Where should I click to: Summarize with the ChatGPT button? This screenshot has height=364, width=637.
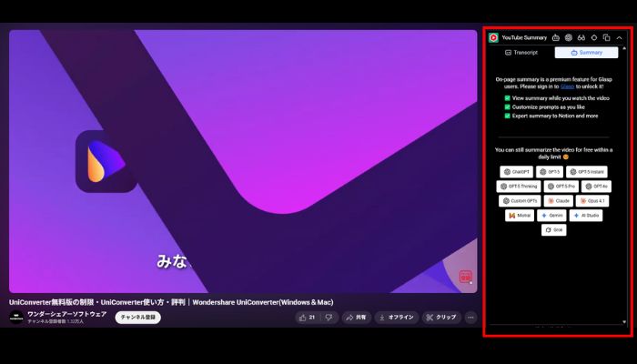(516, 172)
